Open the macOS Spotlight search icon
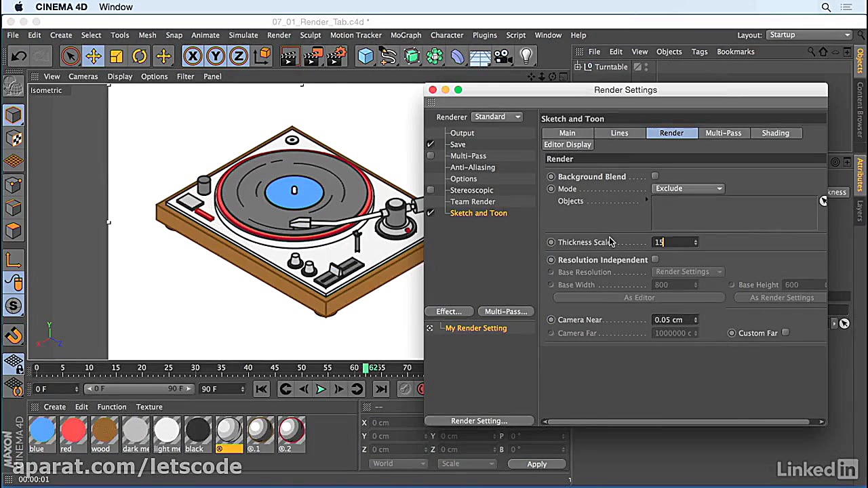This screenshot has width=868, height=488. [x=826, y=7]
